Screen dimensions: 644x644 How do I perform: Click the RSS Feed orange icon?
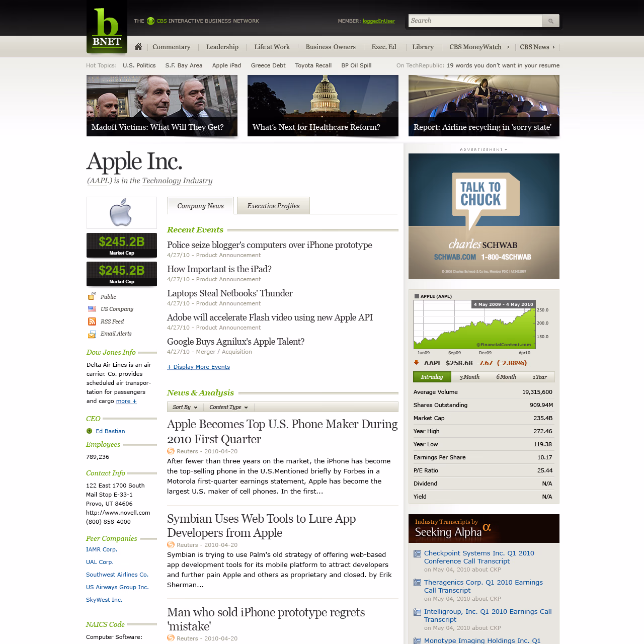tap(92, 321)
